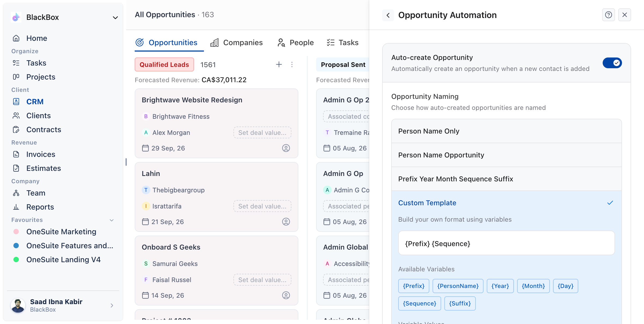Open OneSuite Landing V4 favourite with green dot
The width and height of the screenshot is (644, 324).
click(x=57, y=260)
